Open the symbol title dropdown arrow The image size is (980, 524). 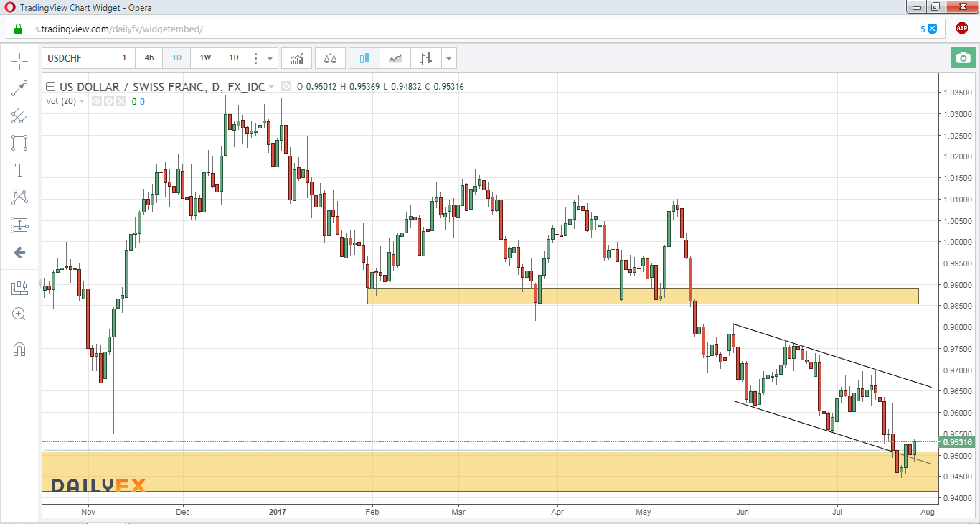(271, 87)
